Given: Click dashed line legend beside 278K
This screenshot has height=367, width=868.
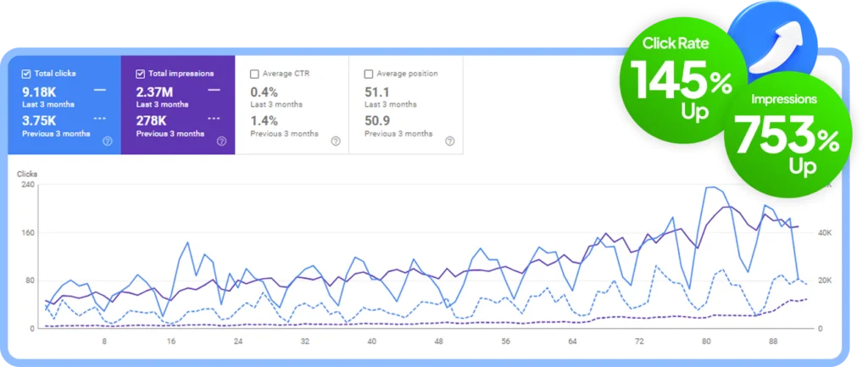Looking at the screenshot, I should [x=214, y=120].
